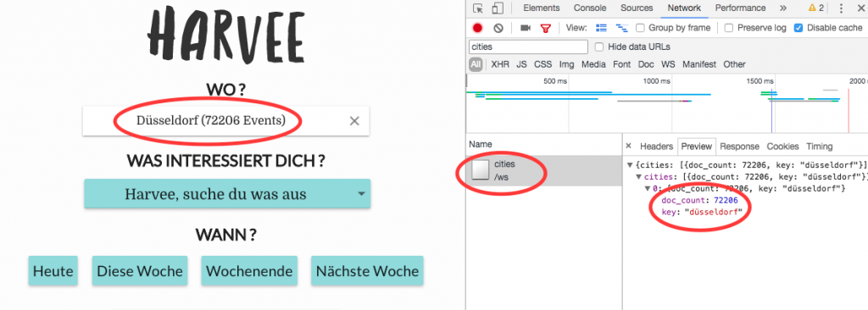Choose the Wochenende button
Viewport: 868px width, 310px height.
click(x=249, y=271)
